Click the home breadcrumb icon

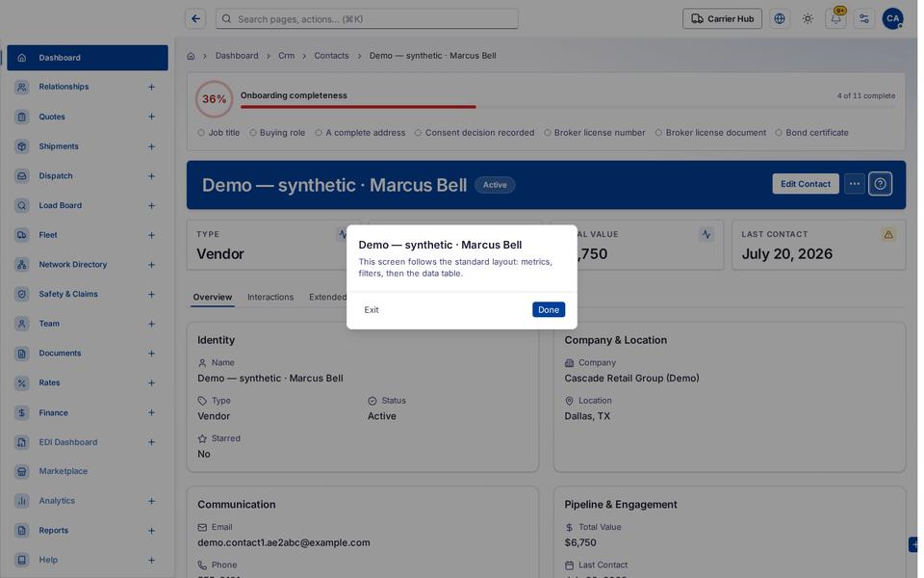pos(191,56)
